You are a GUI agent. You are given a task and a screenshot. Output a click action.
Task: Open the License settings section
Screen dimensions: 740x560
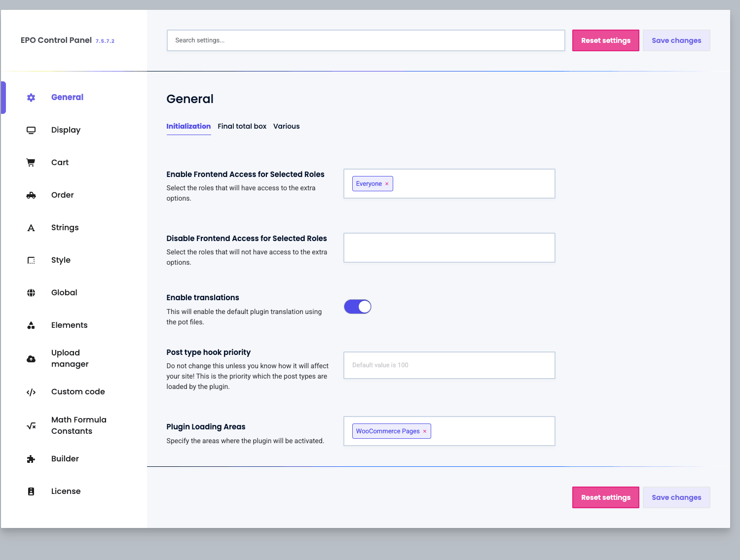tap(74, 491)
